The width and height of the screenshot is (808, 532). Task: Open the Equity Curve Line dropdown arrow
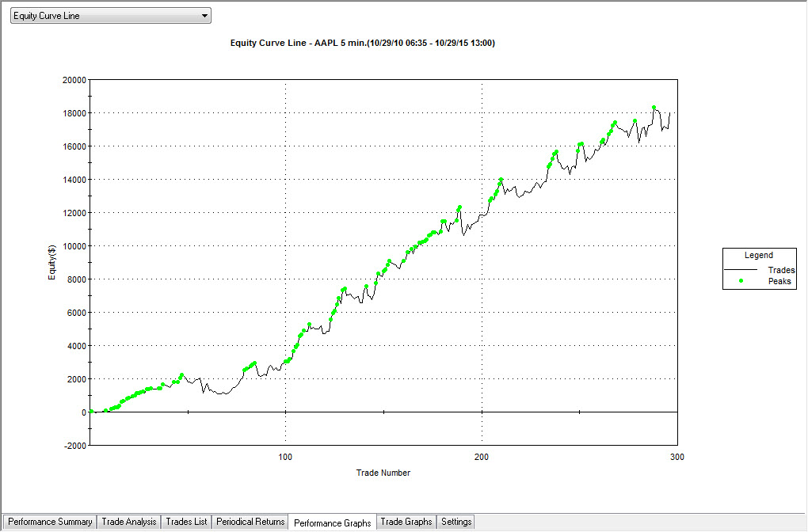click(x=204, y=16)
